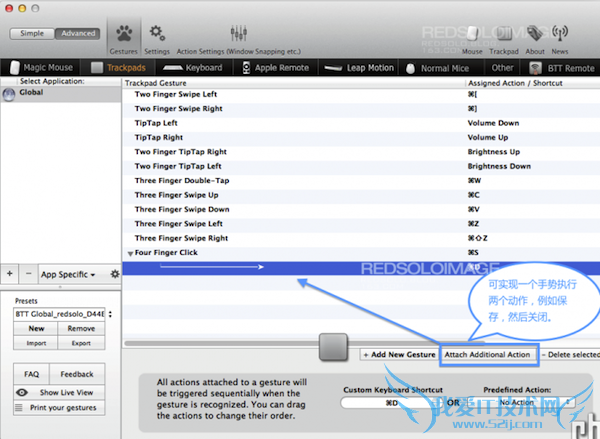Select the BTT Remote tab
600x439 pixels.
562,68
